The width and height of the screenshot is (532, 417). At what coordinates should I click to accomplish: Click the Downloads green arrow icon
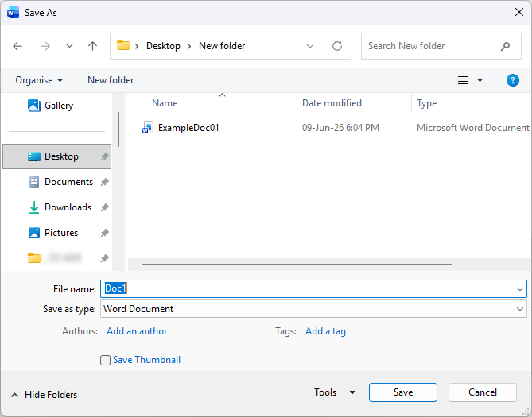pyautogui.click(x=34, y=207)
